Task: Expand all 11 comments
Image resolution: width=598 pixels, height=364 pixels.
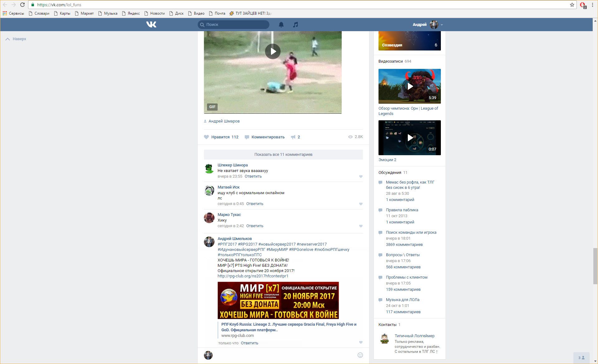Action: [283, 155]
